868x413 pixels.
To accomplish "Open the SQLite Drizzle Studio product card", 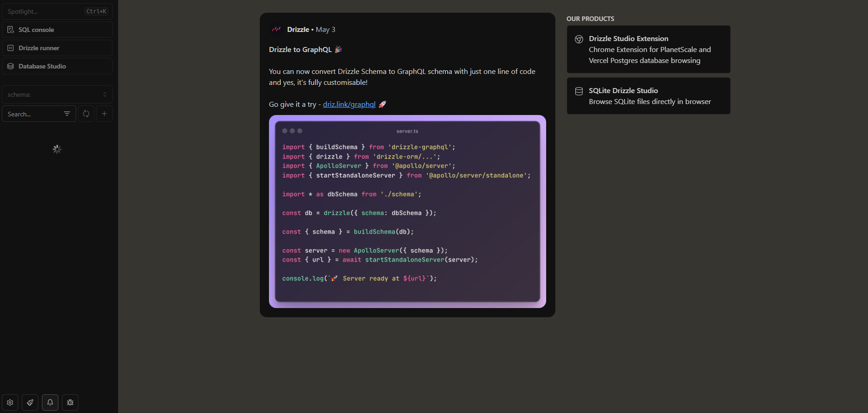I will click(x=648, y=96).
